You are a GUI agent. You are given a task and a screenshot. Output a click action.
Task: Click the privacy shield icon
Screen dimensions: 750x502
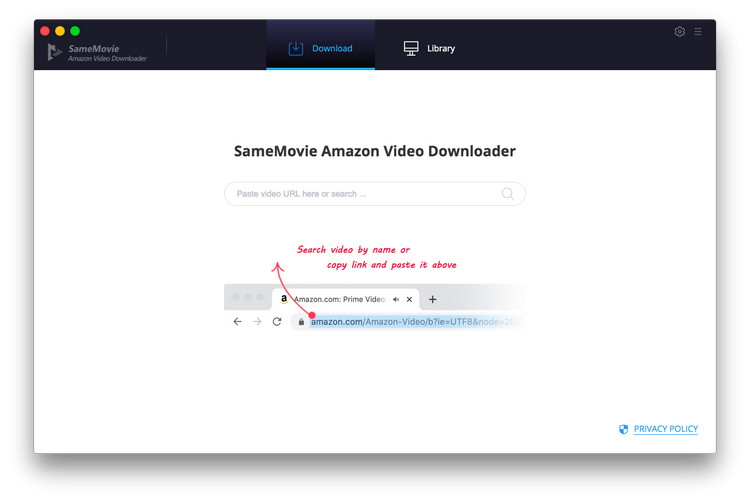[x=623, y=429]
